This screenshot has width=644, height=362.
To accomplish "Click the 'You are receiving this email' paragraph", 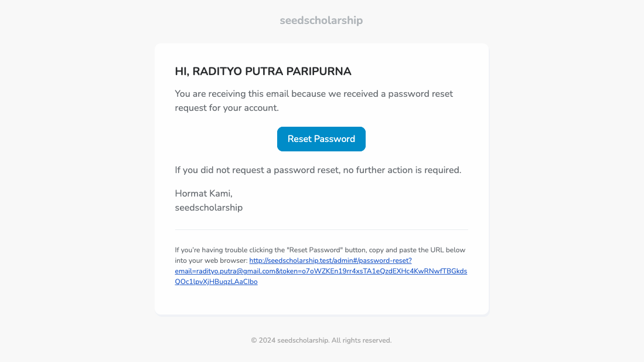I will [x=314, y=101].
